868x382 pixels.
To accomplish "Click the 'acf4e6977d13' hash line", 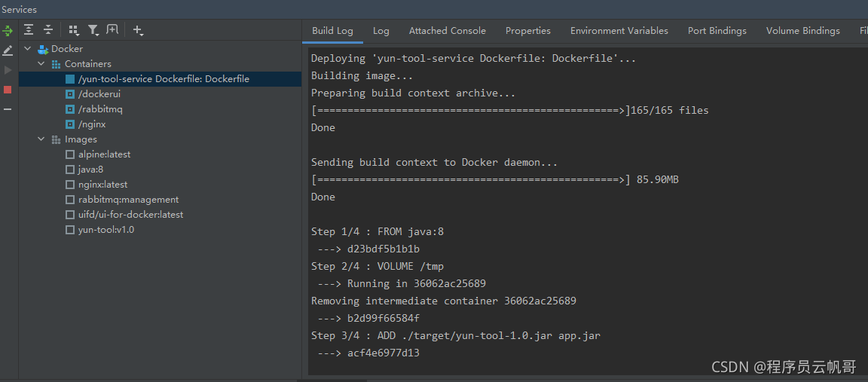I will coord(368,353).
